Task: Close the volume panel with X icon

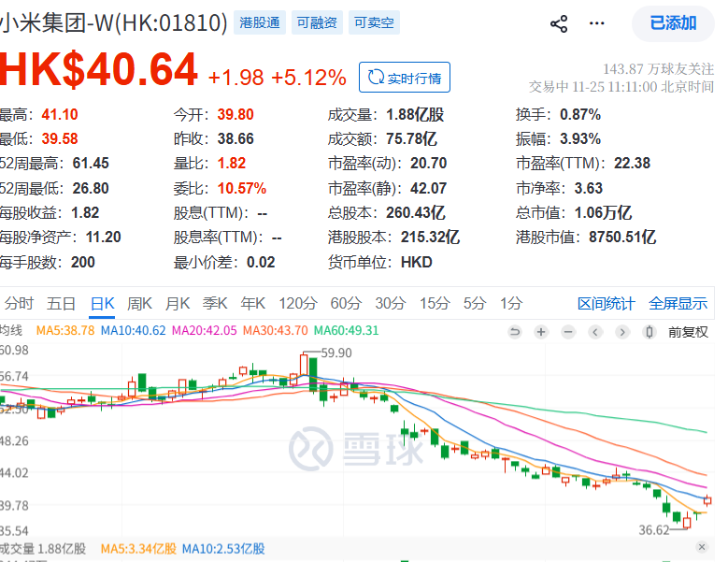Action: [x=702, y=547]
